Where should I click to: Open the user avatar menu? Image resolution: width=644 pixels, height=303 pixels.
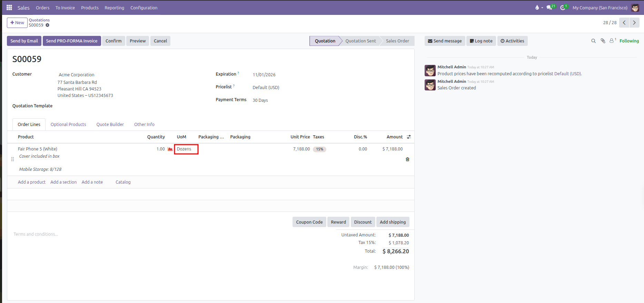(x=635, y=8)
